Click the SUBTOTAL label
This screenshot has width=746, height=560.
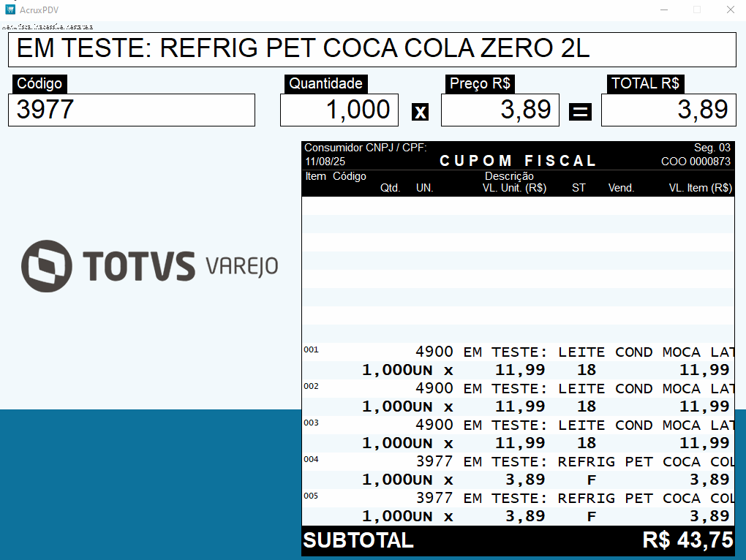tap(358, 540)
